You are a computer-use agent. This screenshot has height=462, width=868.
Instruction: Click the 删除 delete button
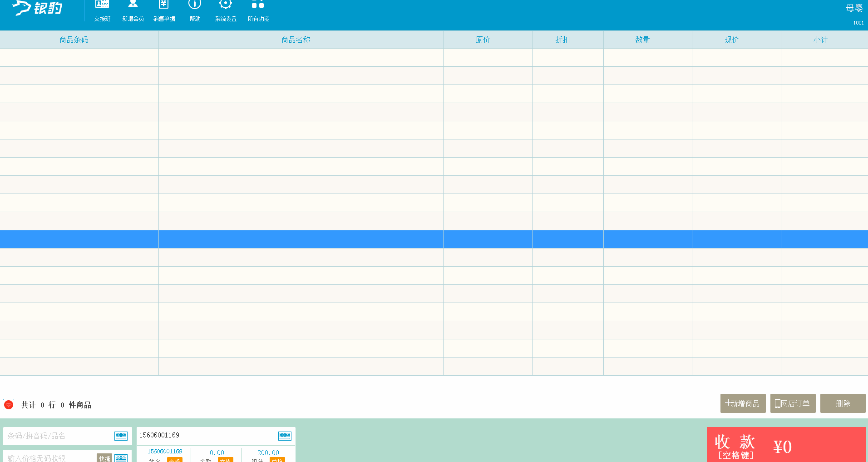coord(843,403)
